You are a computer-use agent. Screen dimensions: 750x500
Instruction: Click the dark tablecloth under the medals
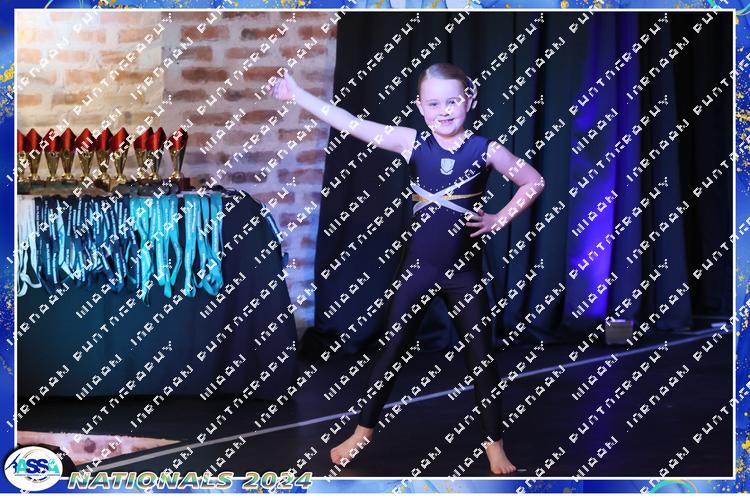click(150, 340)
